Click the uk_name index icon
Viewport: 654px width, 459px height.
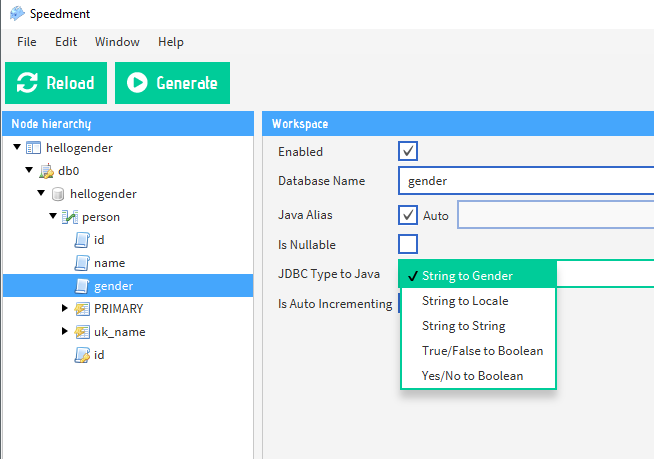coord(82,332)
